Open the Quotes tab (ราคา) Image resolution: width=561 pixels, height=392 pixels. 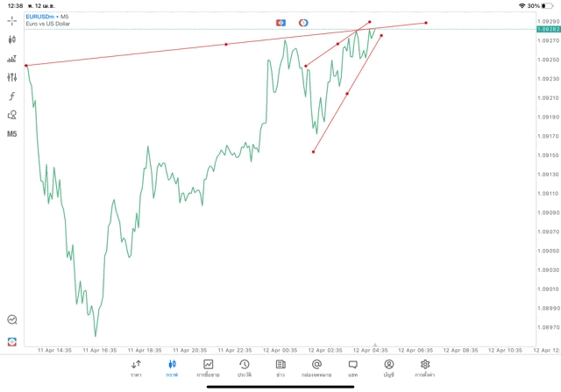(136, 367)
